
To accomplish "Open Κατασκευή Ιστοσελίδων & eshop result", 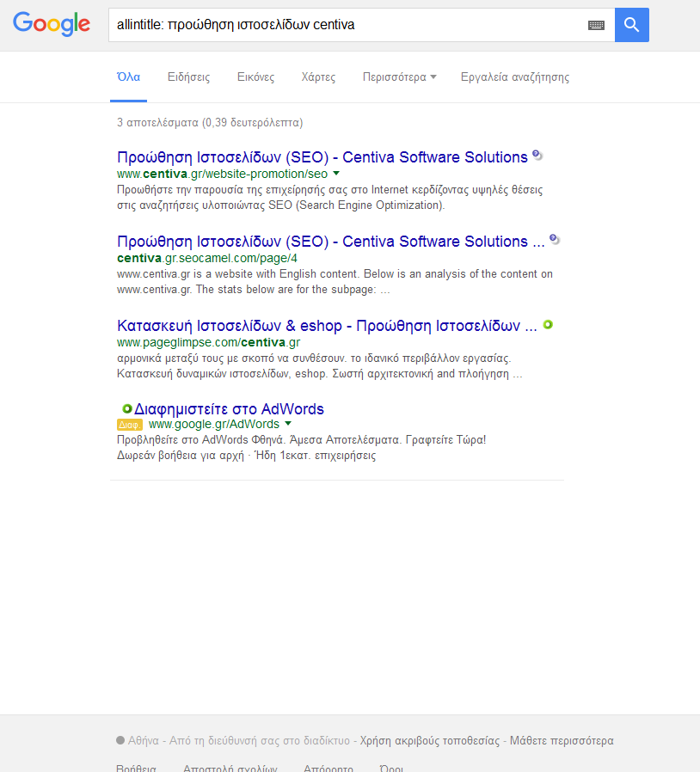I will (327, 326).
